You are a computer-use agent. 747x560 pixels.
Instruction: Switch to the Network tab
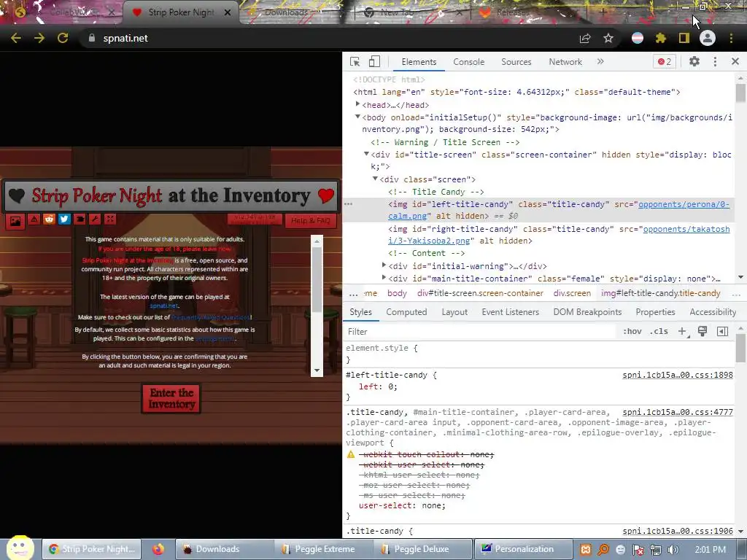point(565,62)
